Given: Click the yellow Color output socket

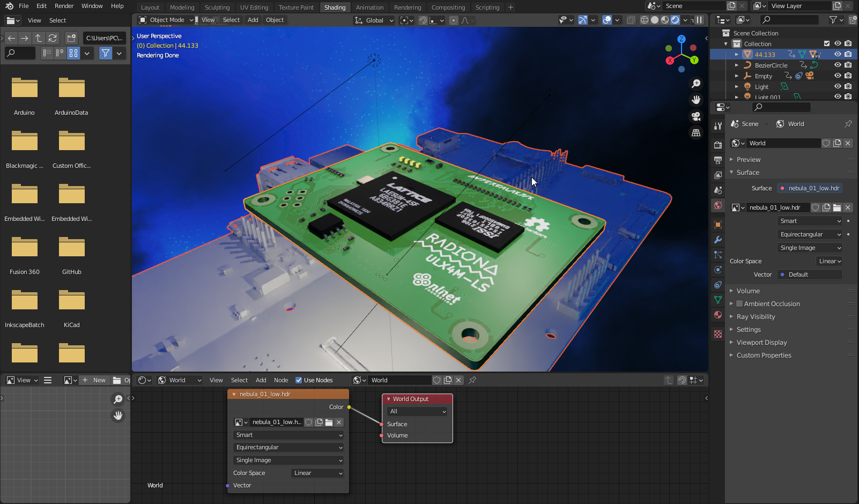Looking at the screenshot, I should tap(349, 407).
